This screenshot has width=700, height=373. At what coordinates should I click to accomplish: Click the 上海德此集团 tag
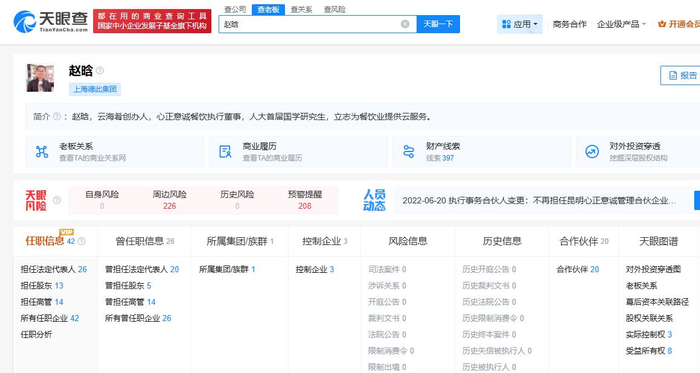[95, 89]
